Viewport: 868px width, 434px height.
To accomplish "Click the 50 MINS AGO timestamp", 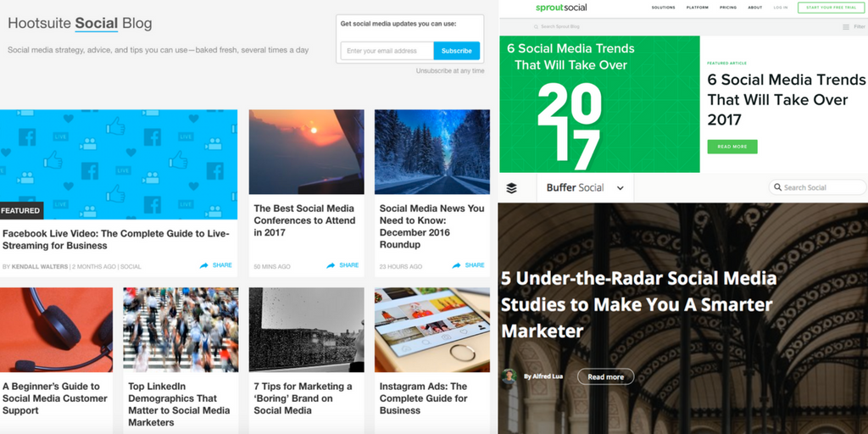I will pos(272,267).
